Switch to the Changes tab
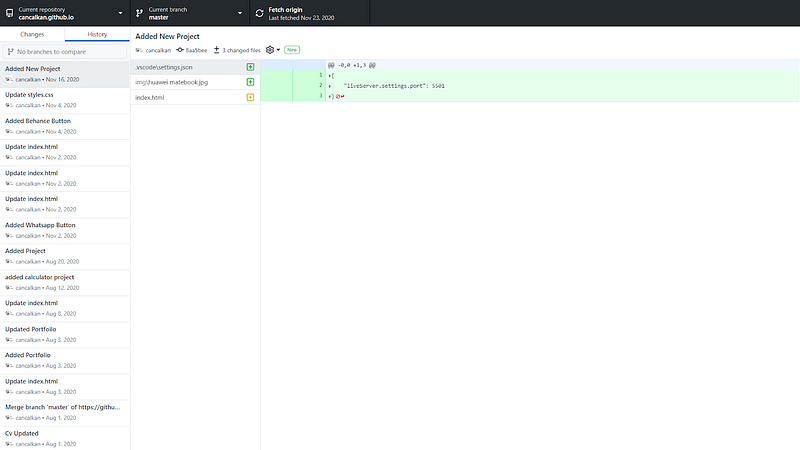 coord(32,34)
